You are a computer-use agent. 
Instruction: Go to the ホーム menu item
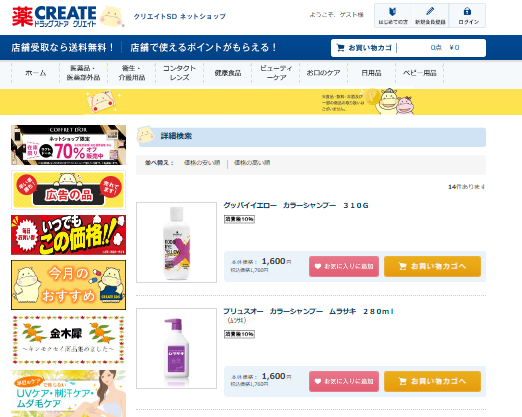point(35,73)
